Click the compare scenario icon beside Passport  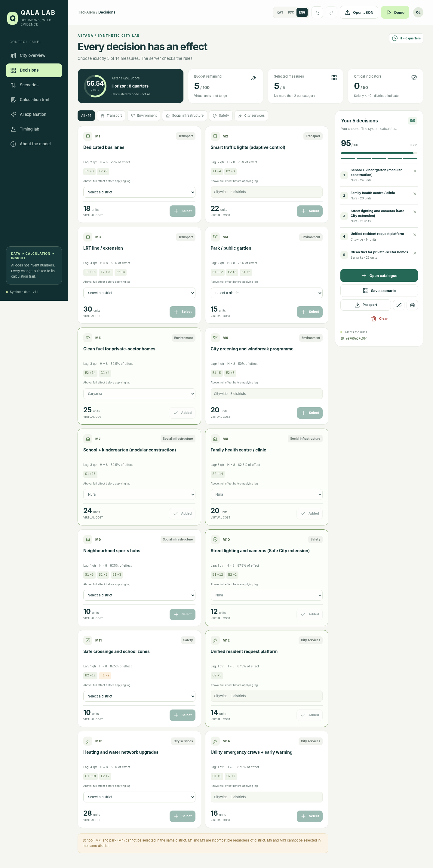399,305
